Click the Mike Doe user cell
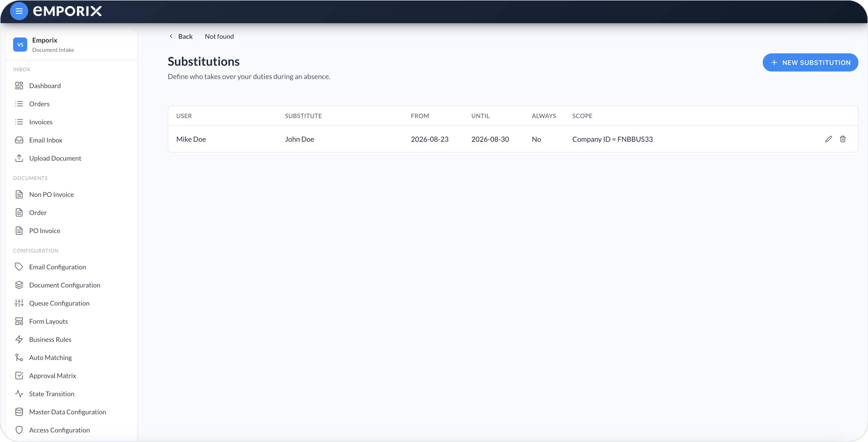 point(191,139)
